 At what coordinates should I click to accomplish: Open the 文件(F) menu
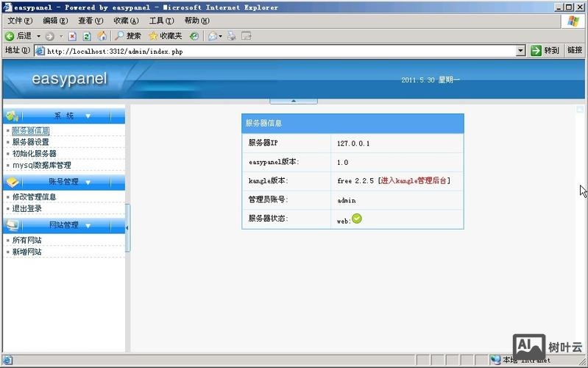[19, 21]
